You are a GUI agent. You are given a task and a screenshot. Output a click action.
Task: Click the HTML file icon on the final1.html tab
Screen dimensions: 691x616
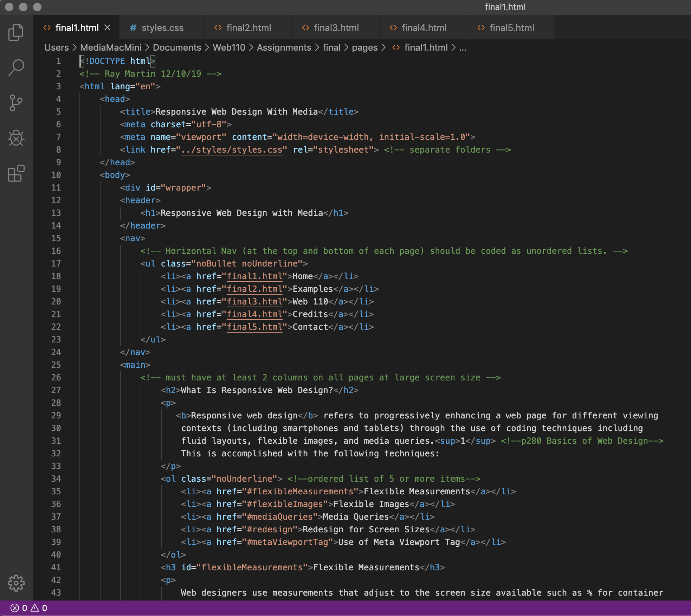tap(47, 28)
